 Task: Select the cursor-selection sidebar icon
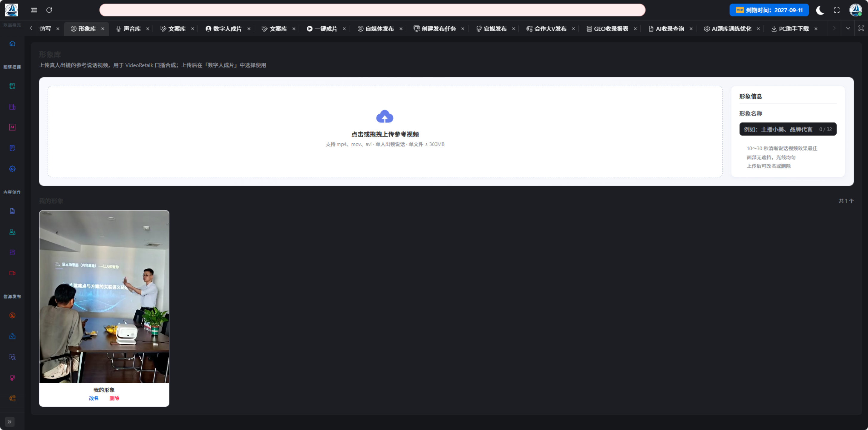coord(12,357)
